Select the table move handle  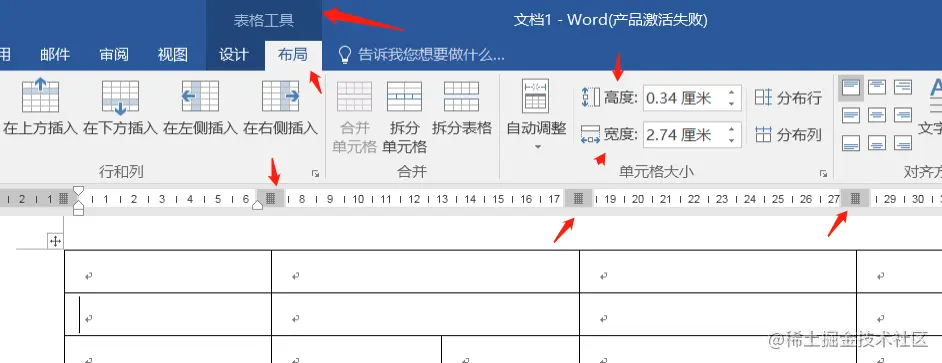coord(55,242)
